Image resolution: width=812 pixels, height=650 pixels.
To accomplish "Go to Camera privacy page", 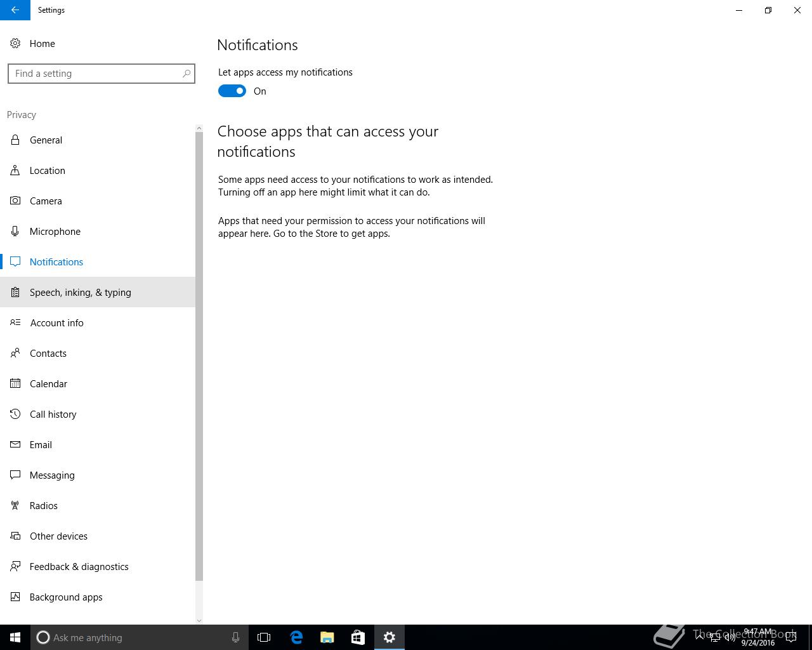I will (x=98, y=201).
